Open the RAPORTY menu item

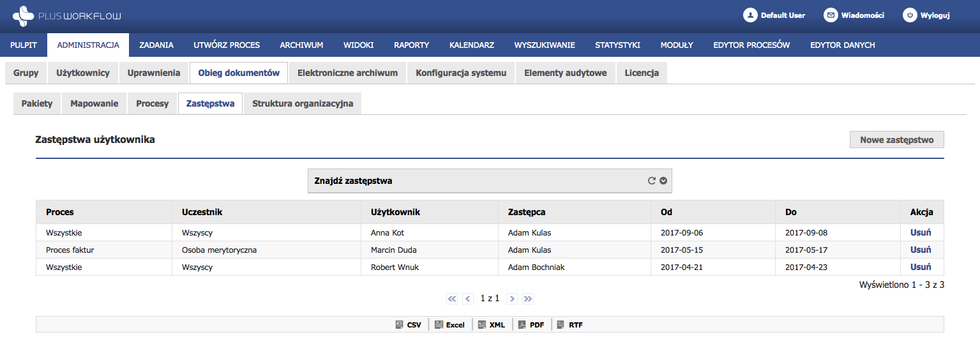coord(411,45)
